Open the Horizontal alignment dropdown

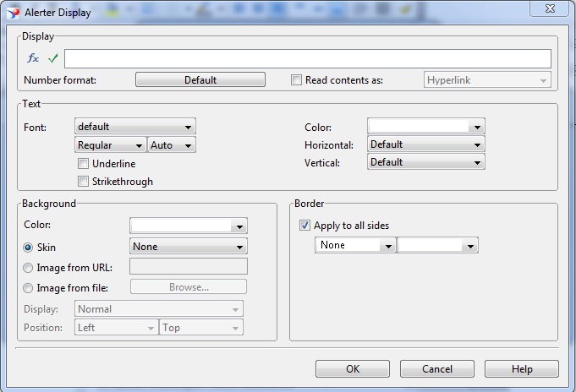[426, 144]
